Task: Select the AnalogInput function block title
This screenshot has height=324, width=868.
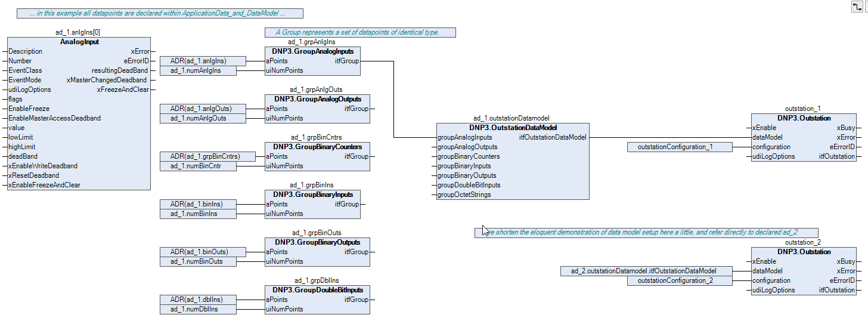Action: point(79,42)
